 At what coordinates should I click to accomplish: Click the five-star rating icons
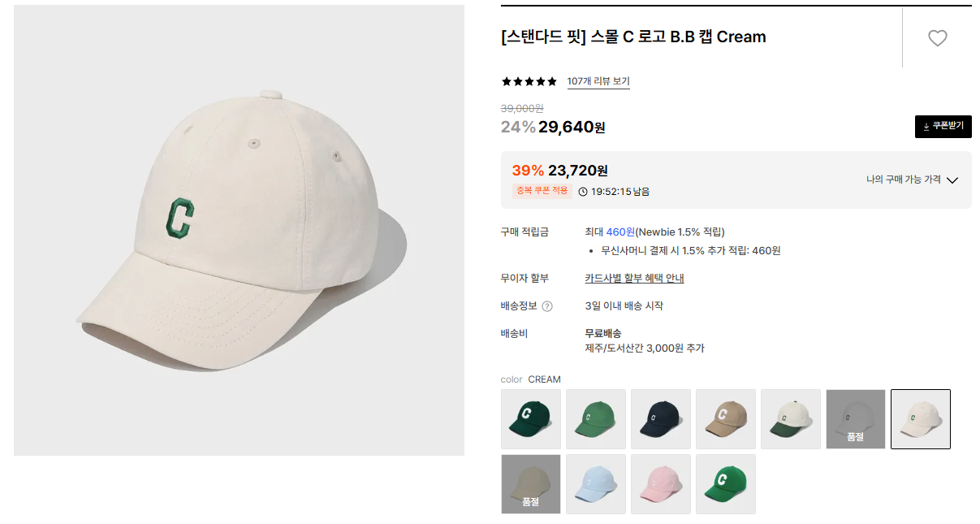tap(529, 81)
